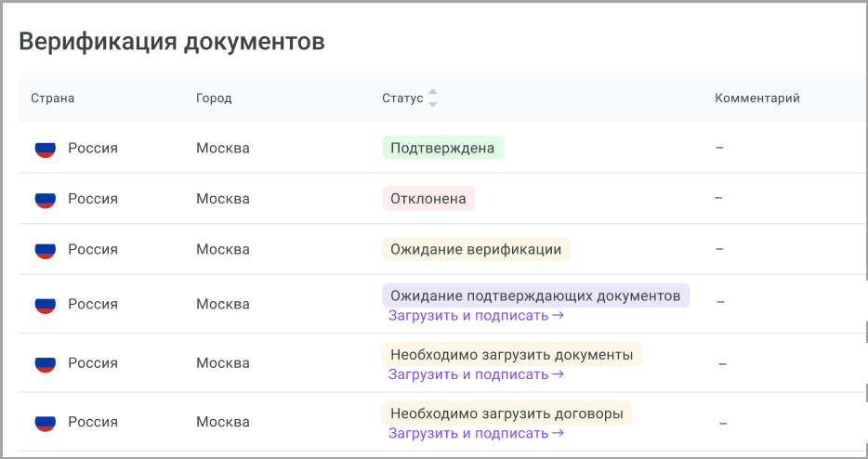Click the Необходимо загрузить договоры badge
The image size is (868, 459).
[x=507, y=413]
